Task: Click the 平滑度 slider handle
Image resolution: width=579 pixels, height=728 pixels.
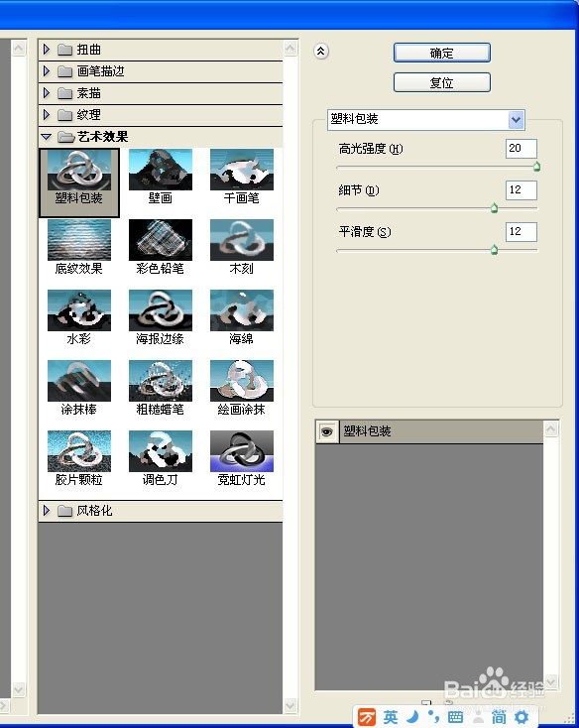Action: pos(494,250)
